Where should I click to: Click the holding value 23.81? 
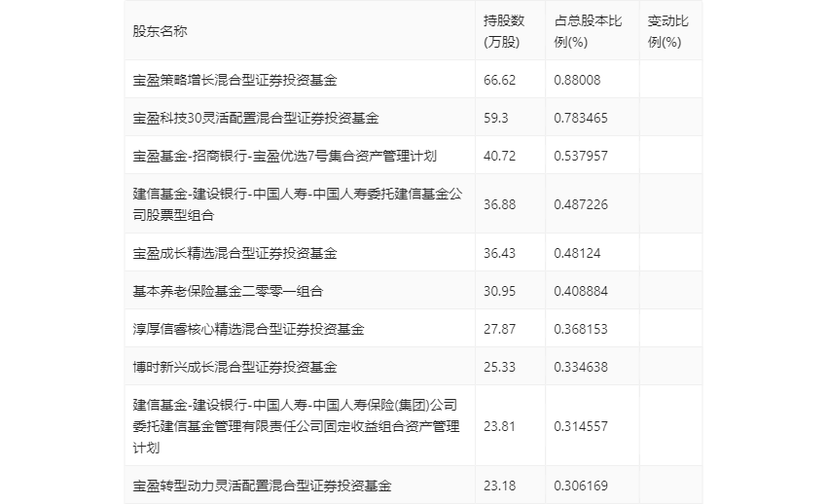click(x=499, y=426)
